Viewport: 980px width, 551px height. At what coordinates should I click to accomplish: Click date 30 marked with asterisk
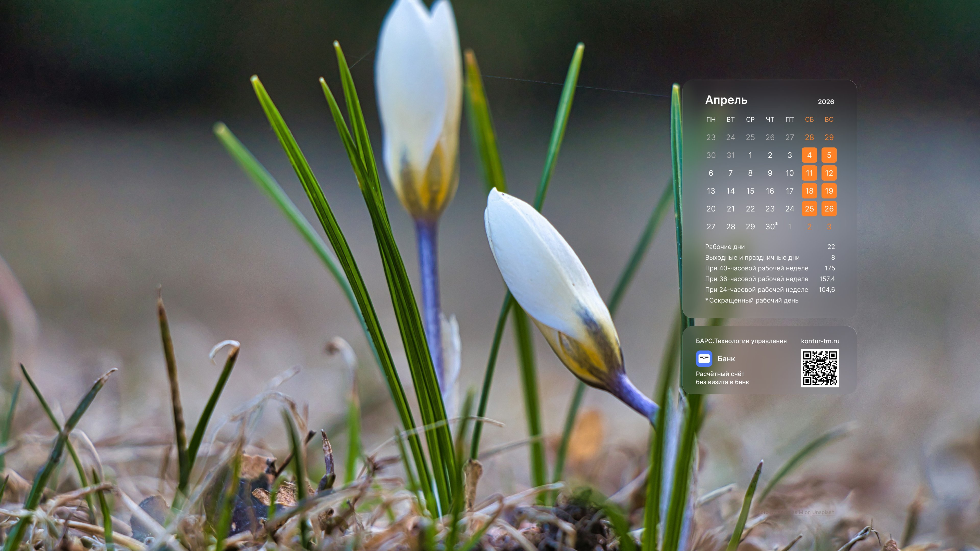click(770, 227)
